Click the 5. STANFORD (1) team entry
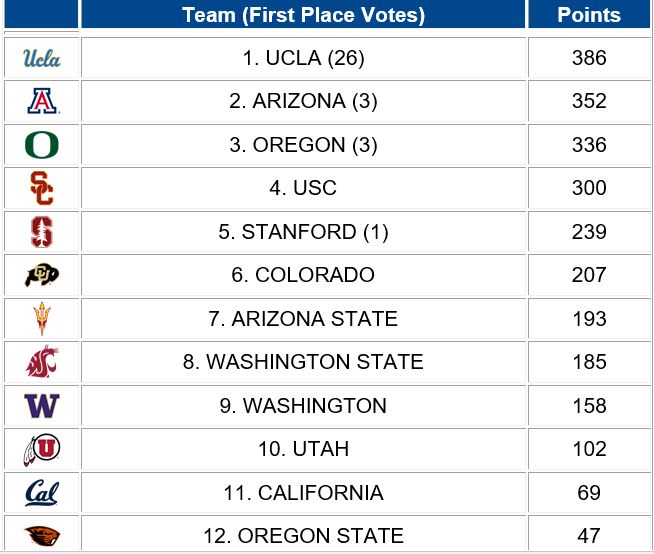Viewport: 654px width, 554px height. [303, 232]
